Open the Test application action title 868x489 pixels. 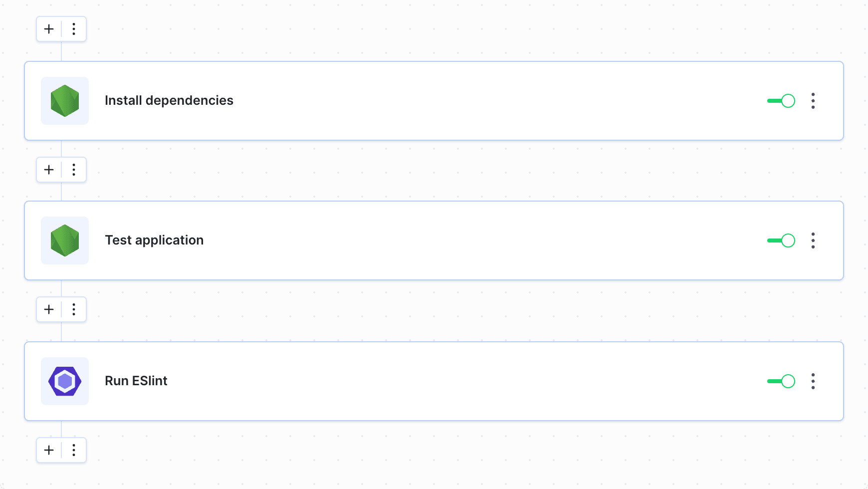click(154, 241)
